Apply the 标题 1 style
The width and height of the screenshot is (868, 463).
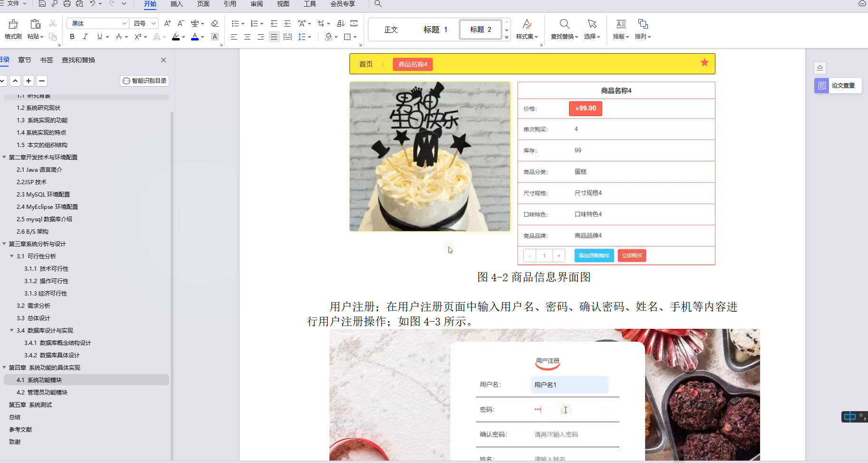(435, 30)
